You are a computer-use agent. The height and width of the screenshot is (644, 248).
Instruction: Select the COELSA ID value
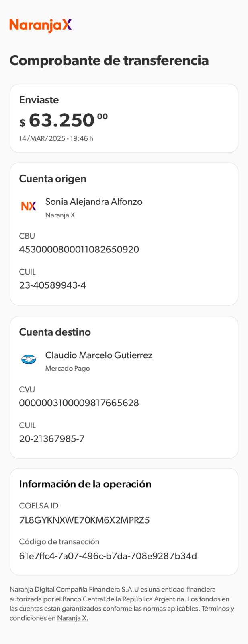(x=84, y=520)
